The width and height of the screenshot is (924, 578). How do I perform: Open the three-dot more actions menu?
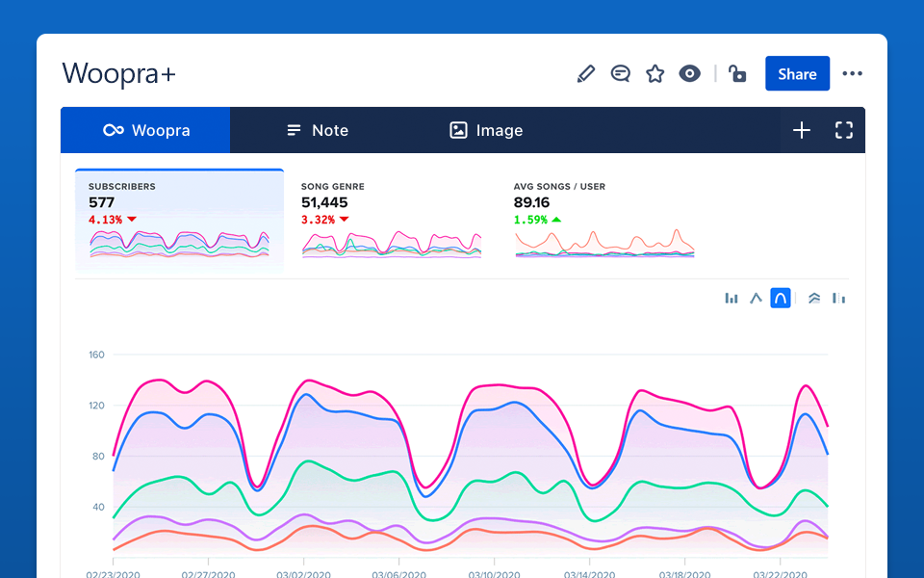[x=852, y=74]
